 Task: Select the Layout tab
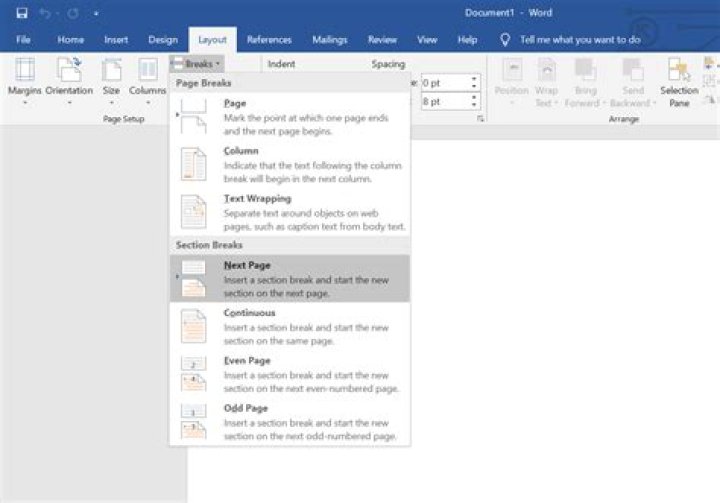pyautogui.click(x=212, y=40)
